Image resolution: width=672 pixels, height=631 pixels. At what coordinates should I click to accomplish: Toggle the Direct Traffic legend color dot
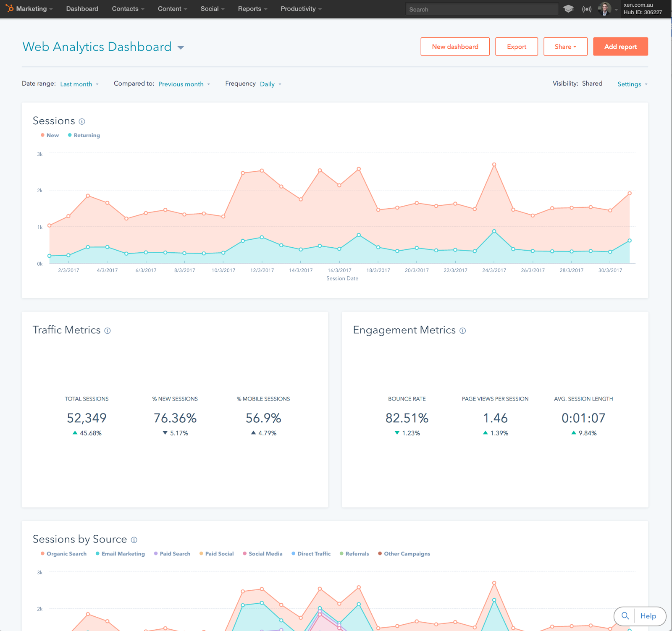[x=294, y=554]
